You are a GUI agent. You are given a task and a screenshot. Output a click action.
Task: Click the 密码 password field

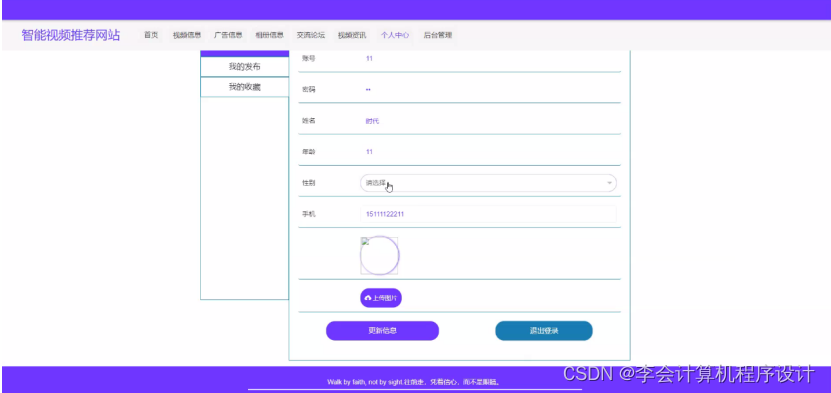coord(488,90)
